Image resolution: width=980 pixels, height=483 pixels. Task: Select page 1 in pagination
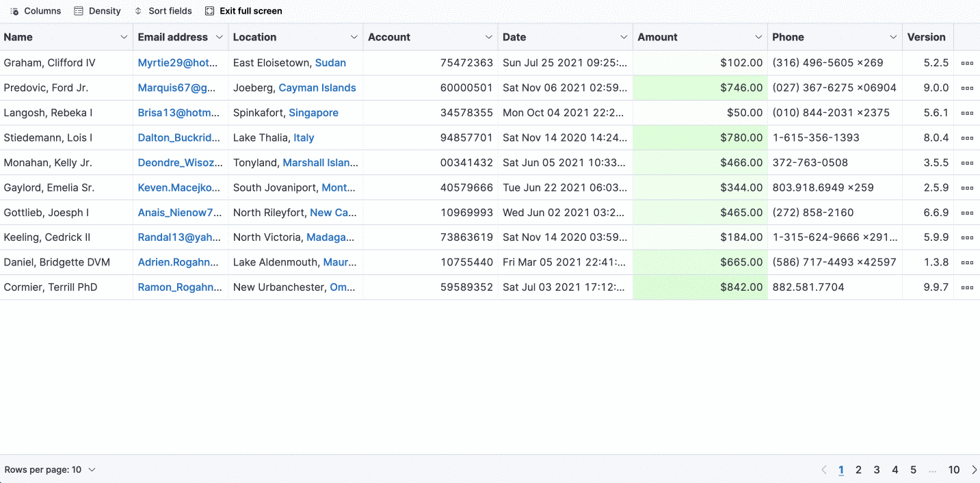pos(841,470)
